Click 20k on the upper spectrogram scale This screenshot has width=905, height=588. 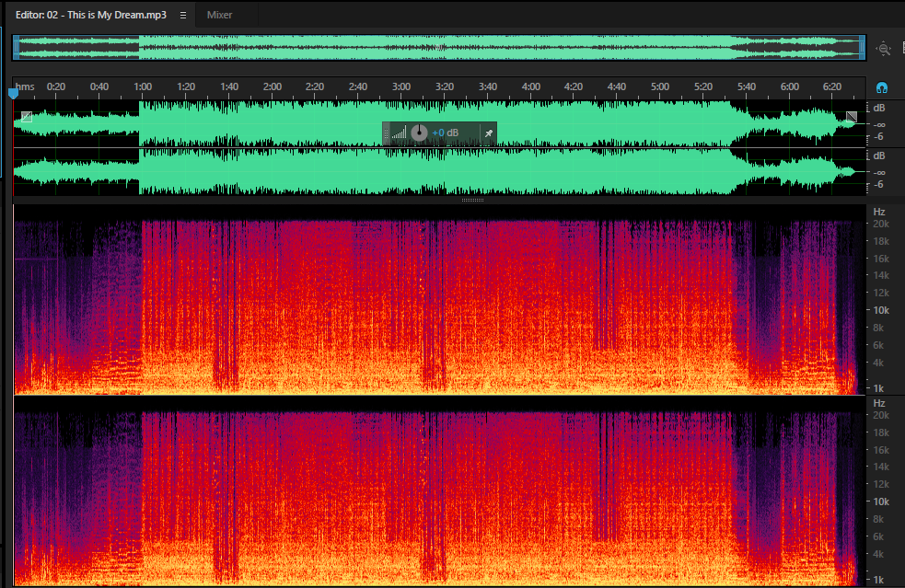tap(881, 224)
